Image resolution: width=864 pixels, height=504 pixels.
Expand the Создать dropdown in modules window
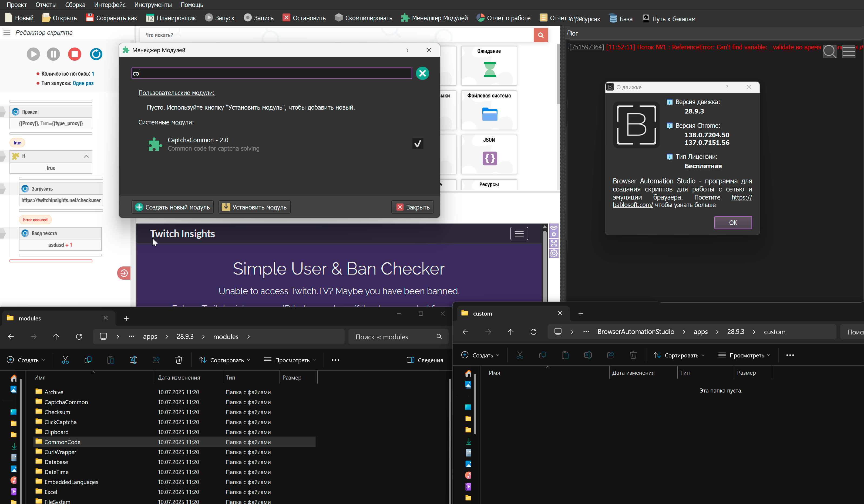(26, 360)
